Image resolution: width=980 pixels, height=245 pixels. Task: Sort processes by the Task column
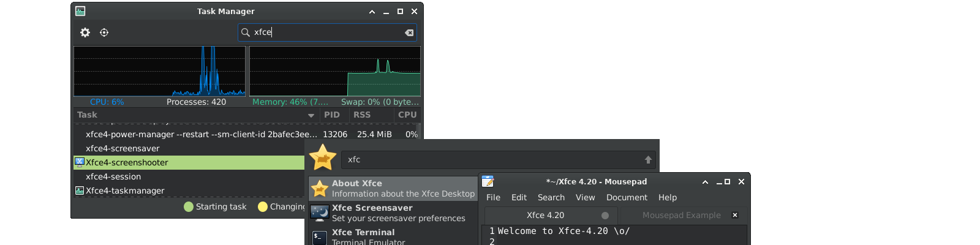coord(193,115)
